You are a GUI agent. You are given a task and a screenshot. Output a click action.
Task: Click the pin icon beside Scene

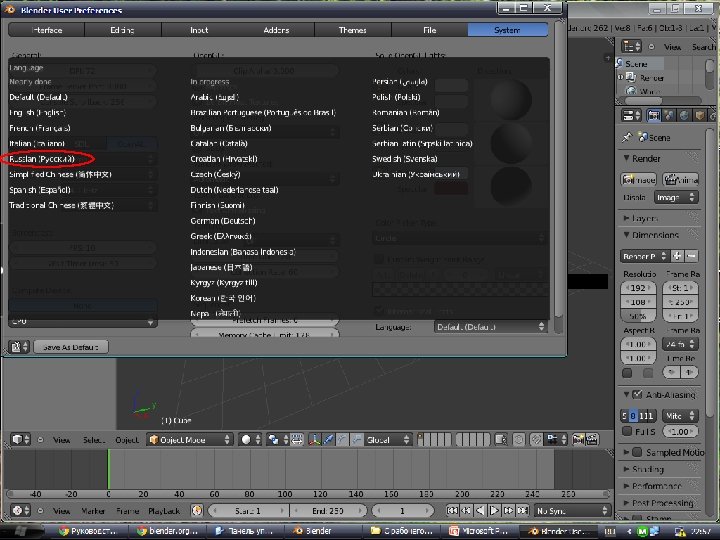click(626, 137)
